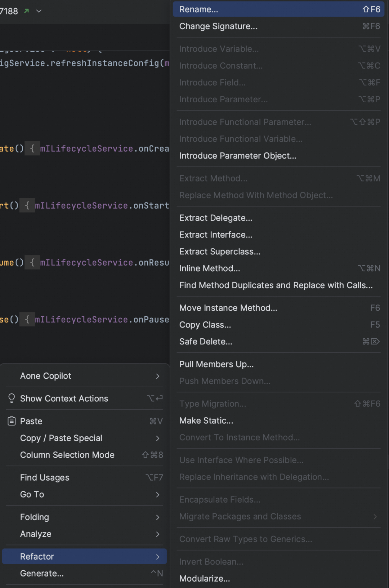This screenshot has height=588, width=389.
Task: Select Introduce Parameter Object...
Action: (278, 156)
